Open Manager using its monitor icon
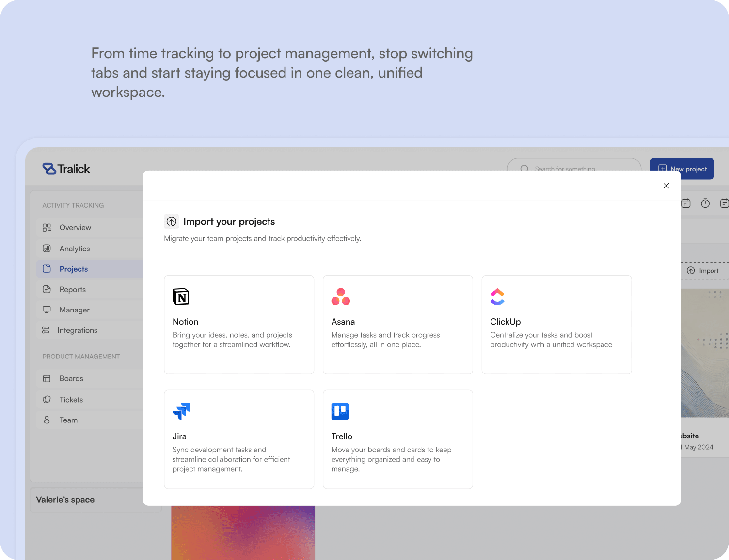The width and height of the screenshot is (729, 560). pyautogui.click(x=47, y=310)
